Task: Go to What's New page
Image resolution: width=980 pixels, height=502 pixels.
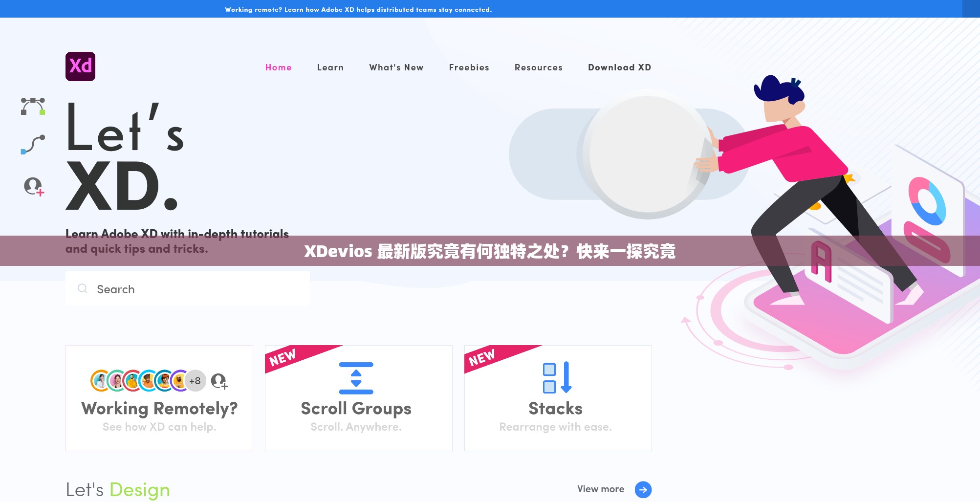Action: 396,67
